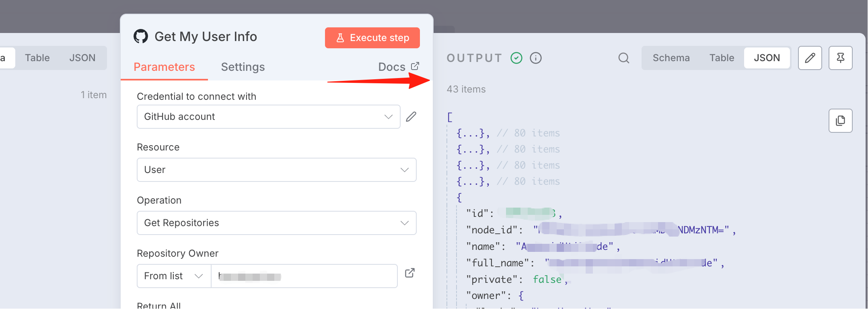Screen dimensions: 868x309
Task: Click the pencil edit output icon
Action: point(810,58)
